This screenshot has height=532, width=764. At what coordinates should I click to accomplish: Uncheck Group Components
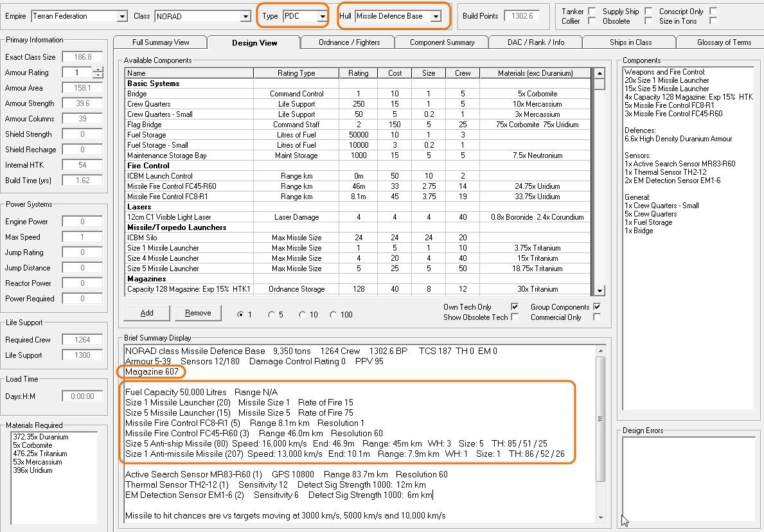(597, 306)
